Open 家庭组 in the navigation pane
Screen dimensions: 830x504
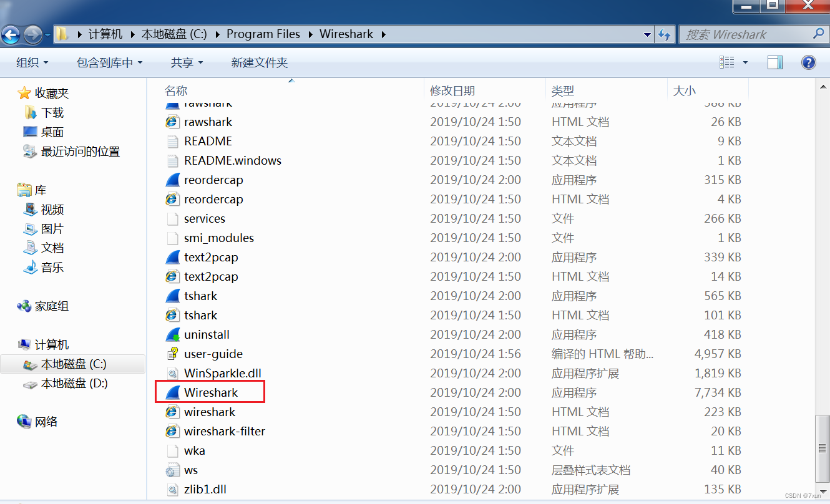[x=52, y=306]
